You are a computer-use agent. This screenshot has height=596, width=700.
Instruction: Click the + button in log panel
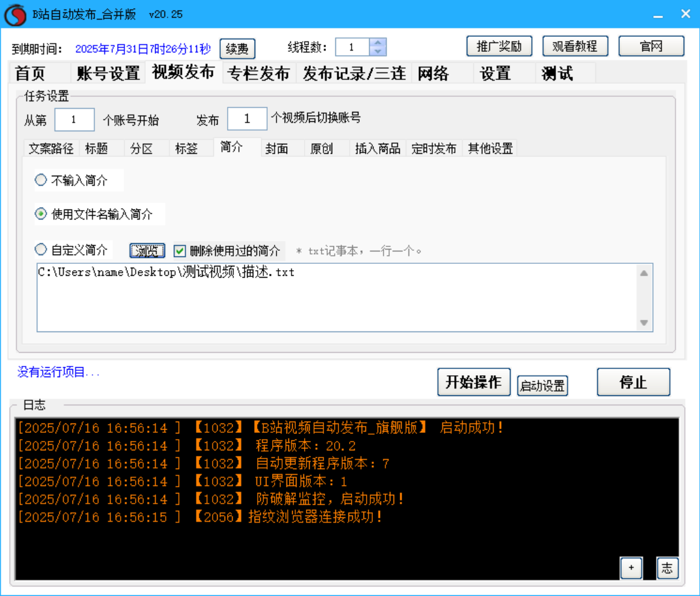pos(631,568)
